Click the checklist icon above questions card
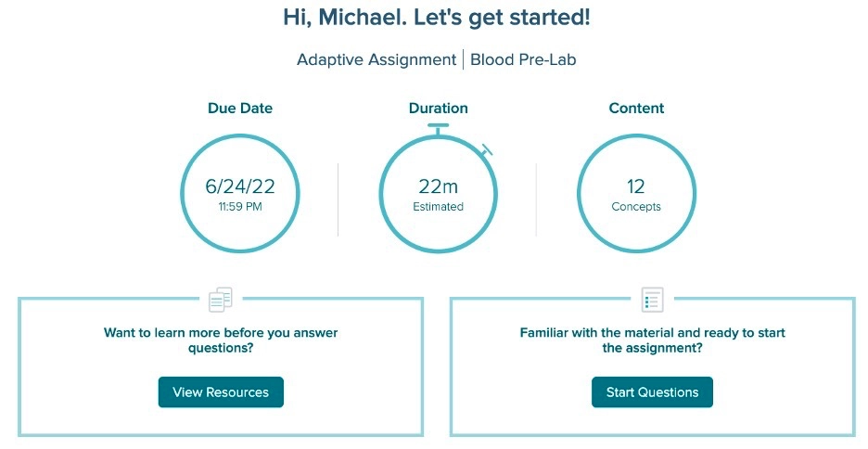 pos(652,300)
